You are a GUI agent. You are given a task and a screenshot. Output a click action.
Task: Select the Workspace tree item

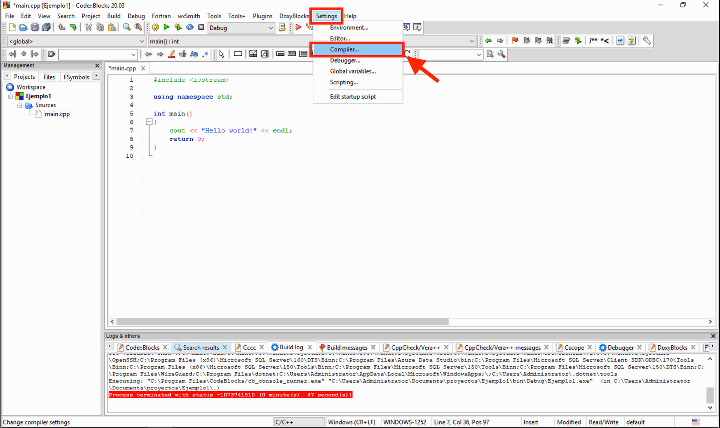tap(31, 87)
